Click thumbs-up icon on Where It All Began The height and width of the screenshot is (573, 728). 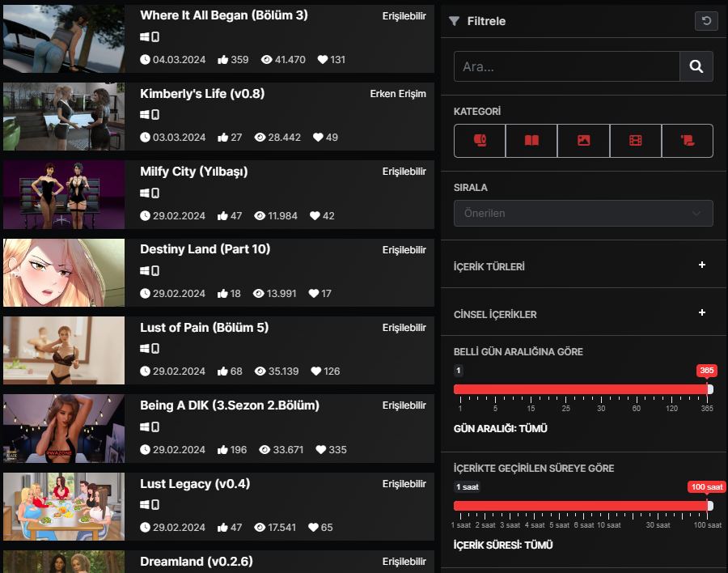tap(223, 59)
